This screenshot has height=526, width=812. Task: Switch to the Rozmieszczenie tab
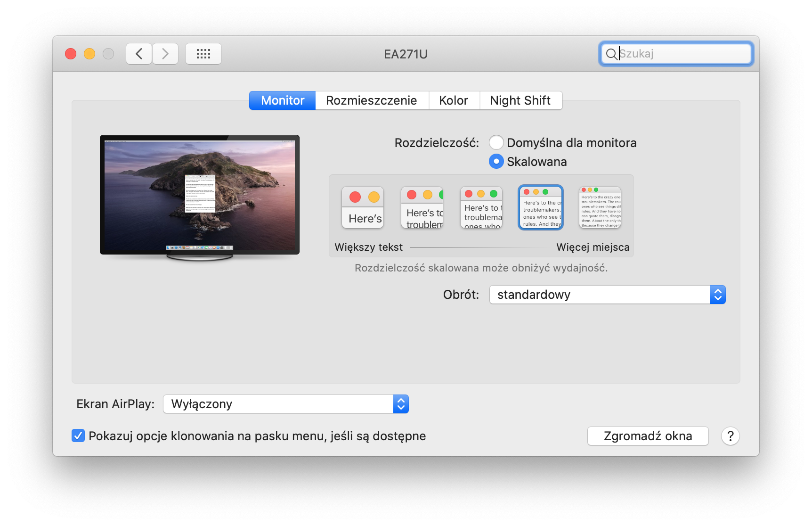[371, 100]
